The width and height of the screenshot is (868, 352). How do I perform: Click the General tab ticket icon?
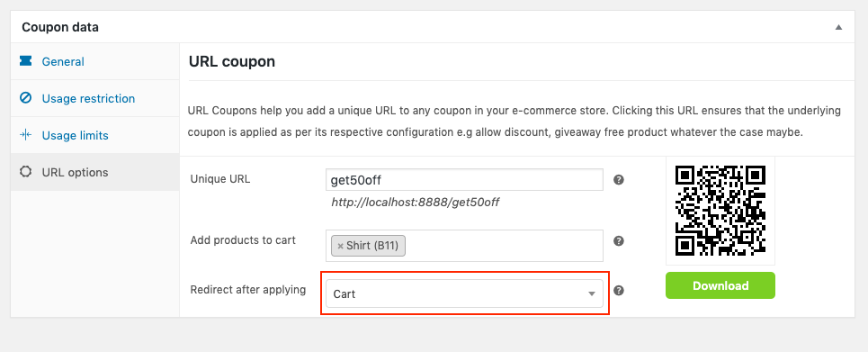[25, 61]
